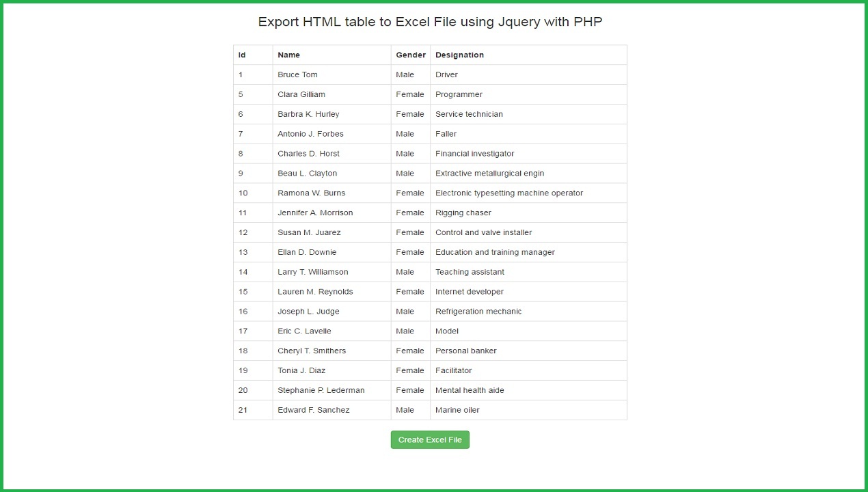Click the Id column header
The width and height of the screenshot is (868, 492).
tap(241, 55)
